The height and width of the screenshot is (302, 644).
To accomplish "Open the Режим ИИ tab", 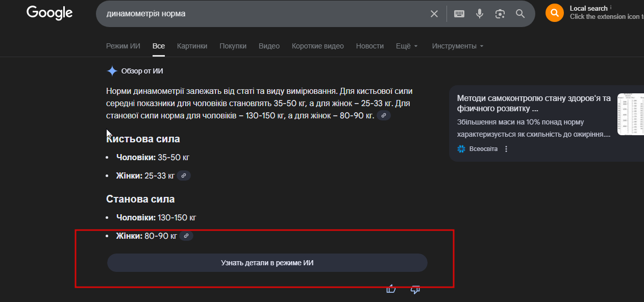I will point(123,46).
